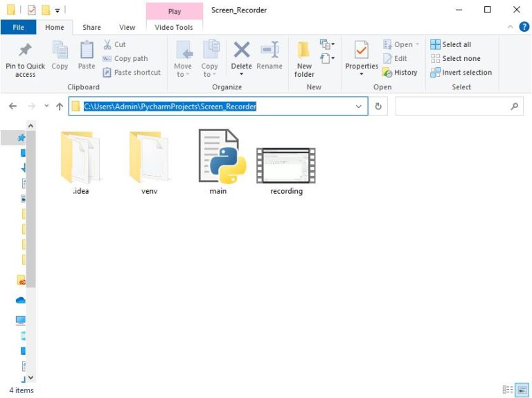
Task: Expand the Delete options arrow
Action: pyautogui.click(x=242, y=74)
